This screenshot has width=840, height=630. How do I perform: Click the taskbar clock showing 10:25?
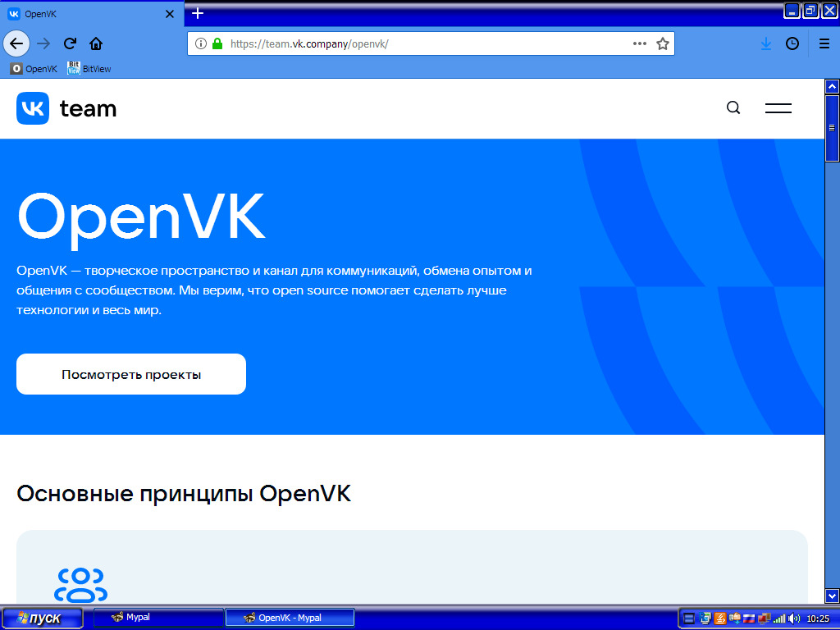[818, 619]
